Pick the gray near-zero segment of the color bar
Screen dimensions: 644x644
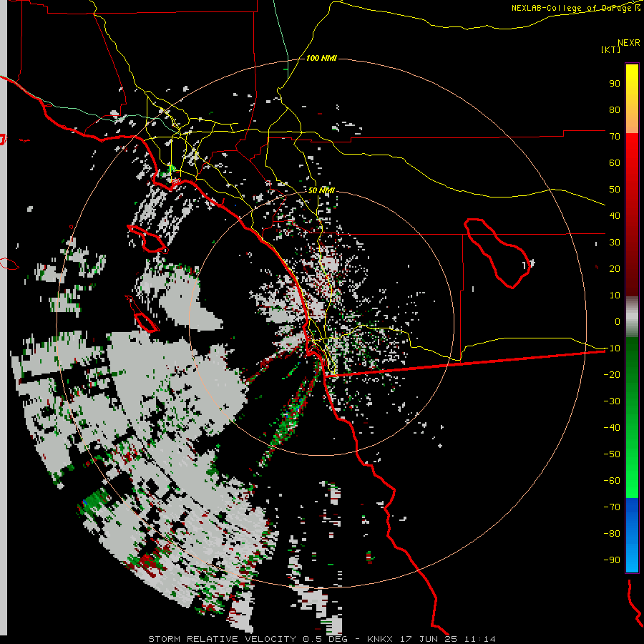click(632, 317)
